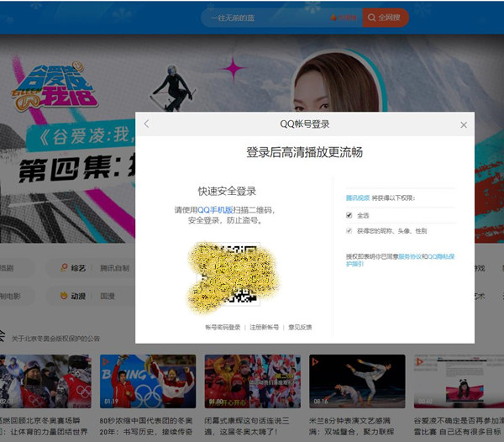The height and width of the screenshot is (442, 504).
Task: Click the 腾讯视频 link in permissions
Action: [x=358, y=198]
